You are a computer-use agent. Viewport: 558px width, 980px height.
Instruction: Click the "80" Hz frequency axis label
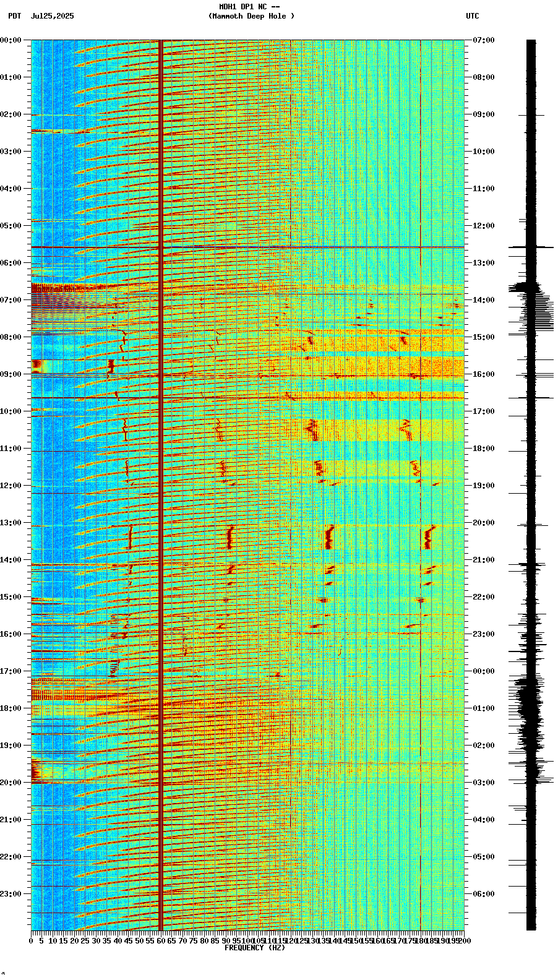pyautogui.click(x=204, y=940)
